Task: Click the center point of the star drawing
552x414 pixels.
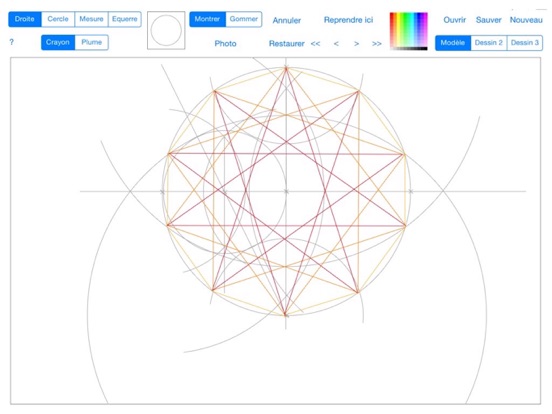Action: click(286, 192)
